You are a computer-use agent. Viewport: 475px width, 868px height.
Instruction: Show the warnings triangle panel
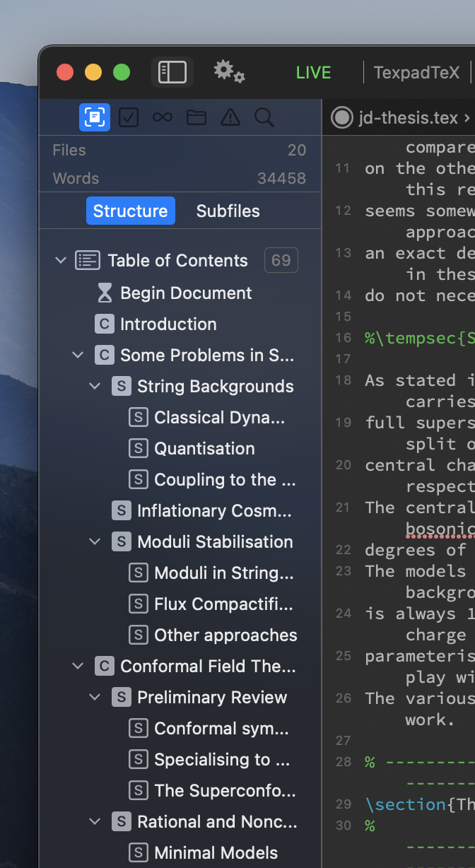pyautogui.click(x=230, y=117)
